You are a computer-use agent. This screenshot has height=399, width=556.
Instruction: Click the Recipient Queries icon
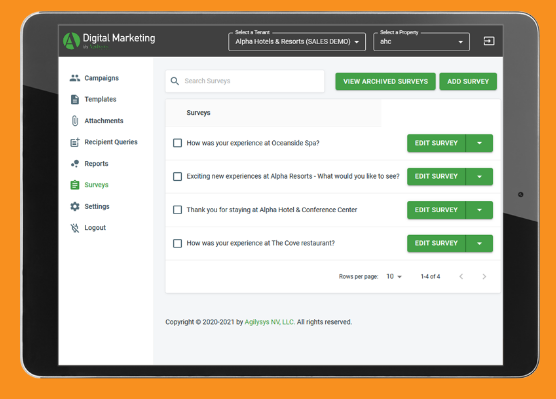[x=75, y=142]
